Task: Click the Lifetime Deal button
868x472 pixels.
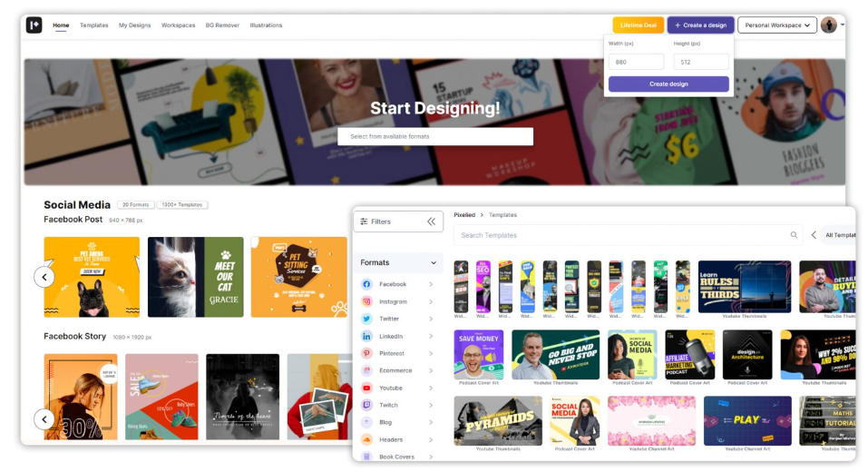Action: pos(638,25)
